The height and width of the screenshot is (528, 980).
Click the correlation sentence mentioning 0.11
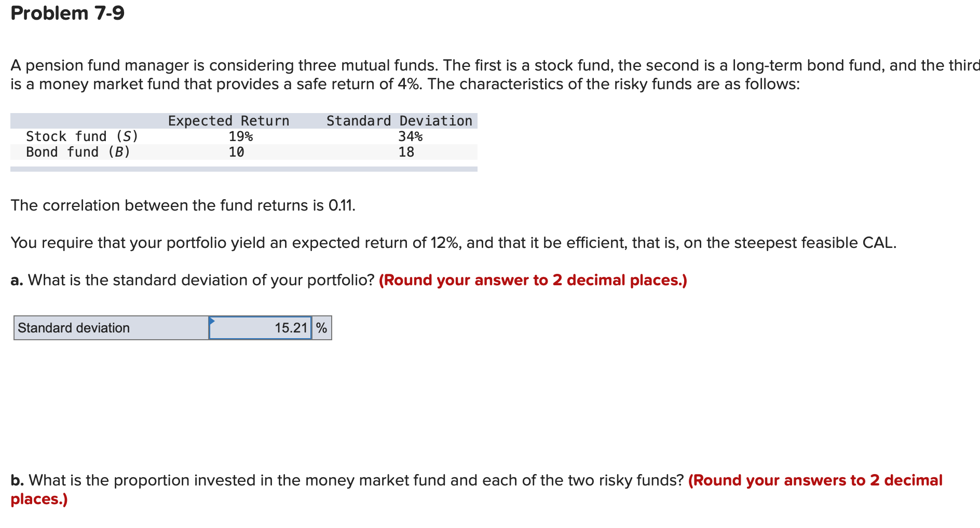(183, 205)
